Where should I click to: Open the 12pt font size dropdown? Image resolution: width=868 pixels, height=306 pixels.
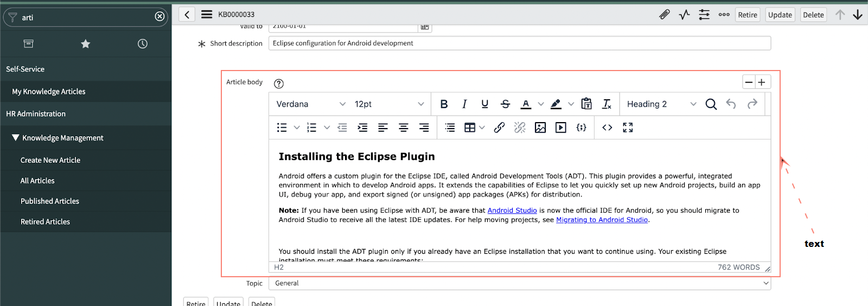pos(389,104)
